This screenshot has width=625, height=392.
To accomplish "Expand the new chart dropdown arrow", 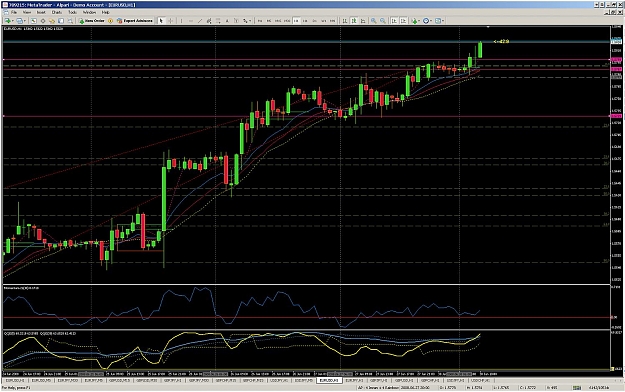I will (x=13, y=21).
